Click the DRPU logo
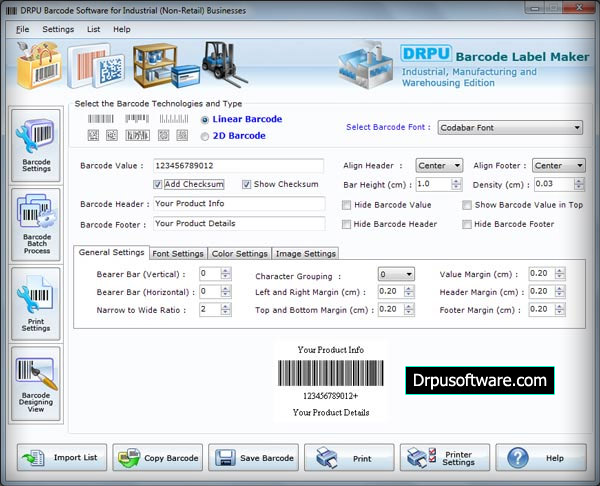This screenshot has height=486, width=600. click(426, 53)
